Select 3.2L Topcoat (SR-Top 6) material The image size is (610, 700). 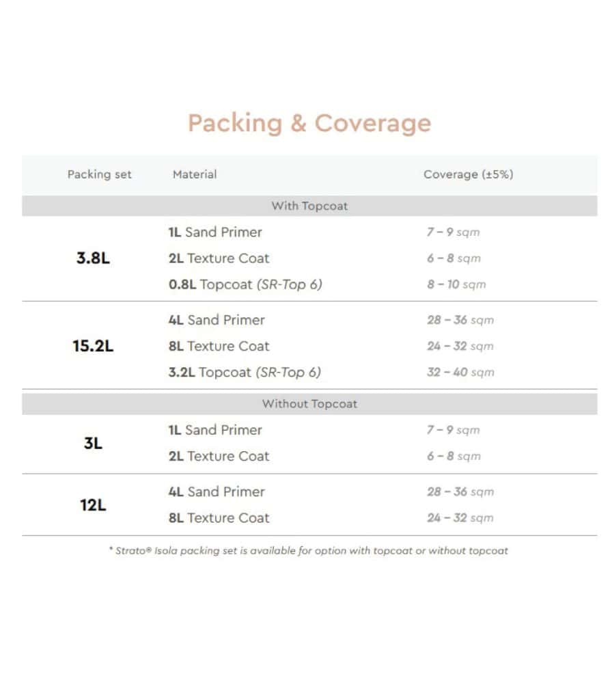pos(245,372)
